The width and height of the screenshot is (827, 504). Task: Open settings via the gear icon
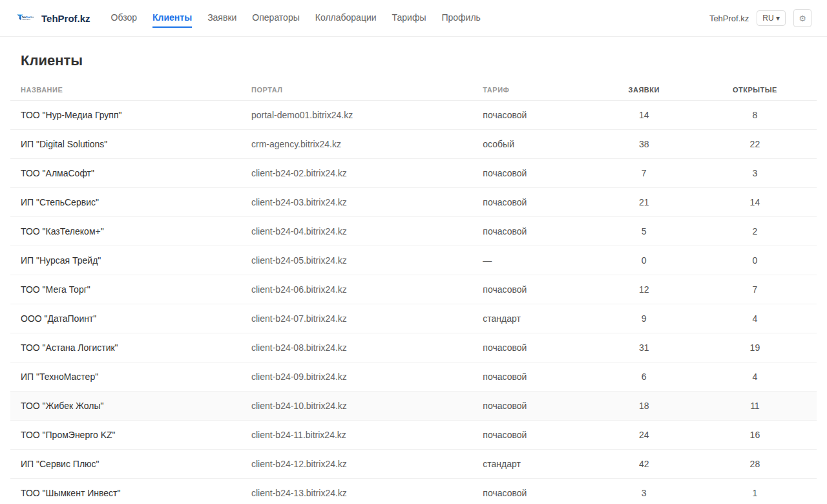click(x=802, y=18)
